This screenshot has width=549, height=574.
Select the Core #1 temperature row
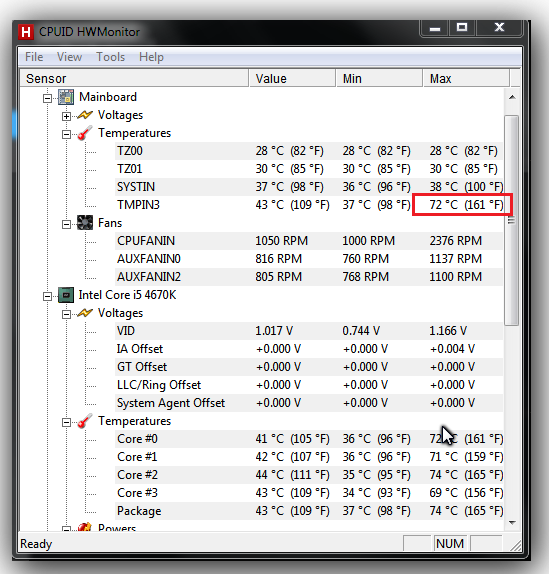click(309, 457)
